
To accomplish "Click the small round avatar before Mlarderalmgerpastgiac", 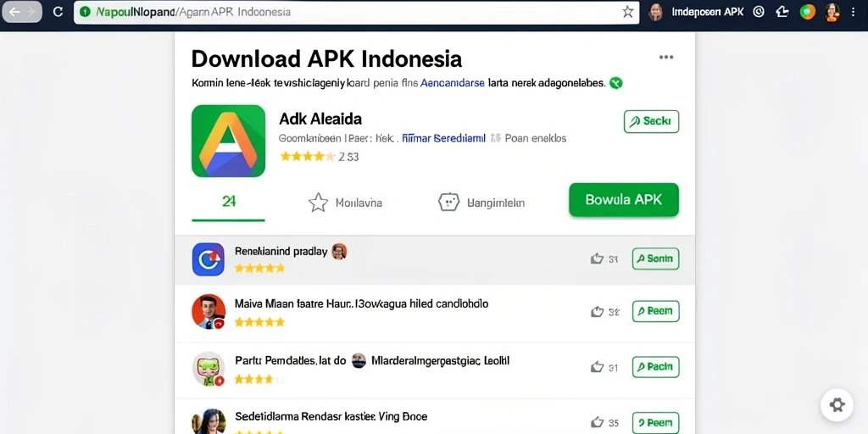I will [359, 361].
